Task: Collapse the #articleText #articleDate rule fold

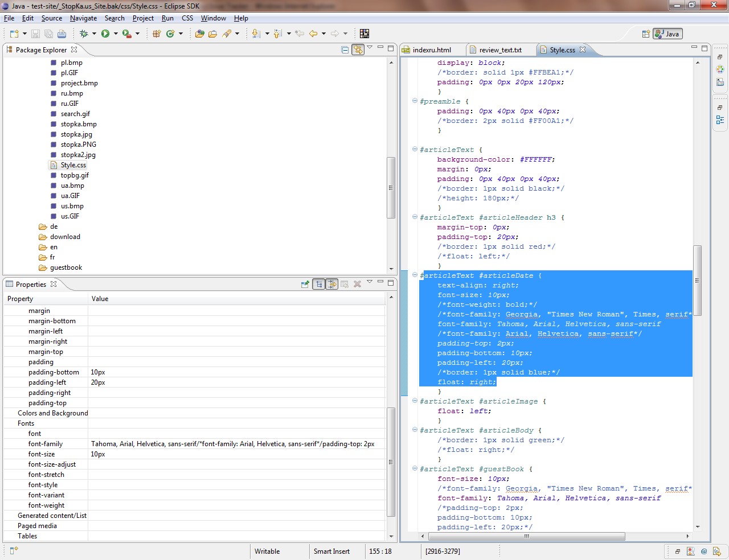Action: click(x=415, y=275)
